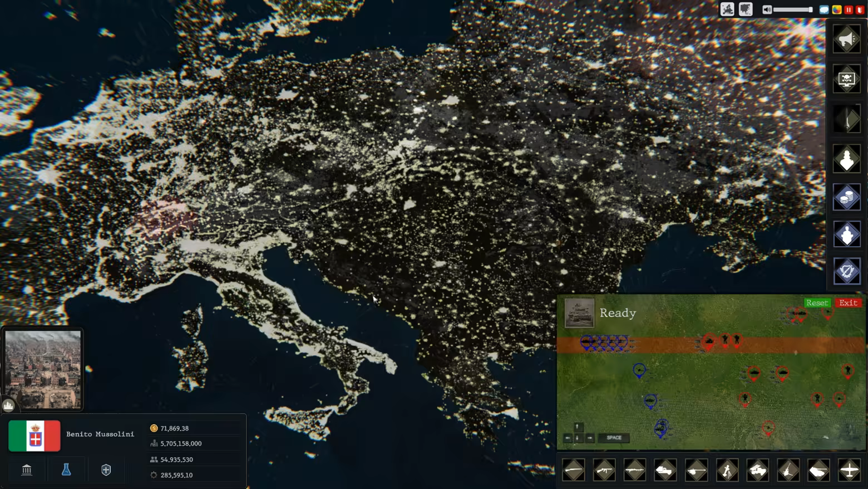The height and width of the screenshot is (489, 868).
Task: Select the rifle unit icon
Action: point(574,471)
